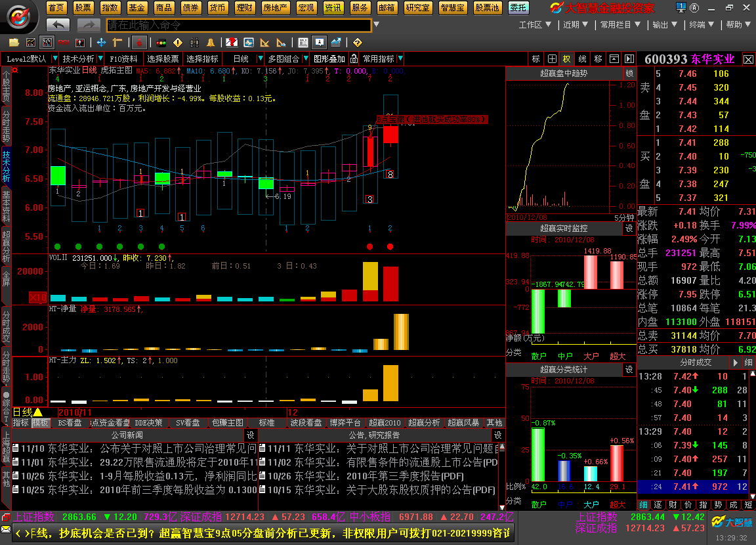Toggle the padlock next to 图形叠加
Screen dimensions: 756x545
[354, 59]
